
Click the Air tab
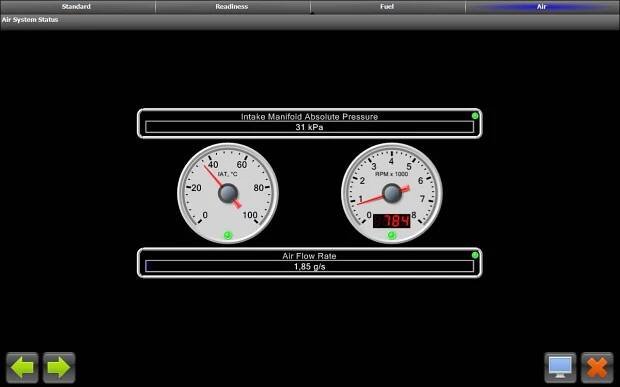tap(542, 7)
